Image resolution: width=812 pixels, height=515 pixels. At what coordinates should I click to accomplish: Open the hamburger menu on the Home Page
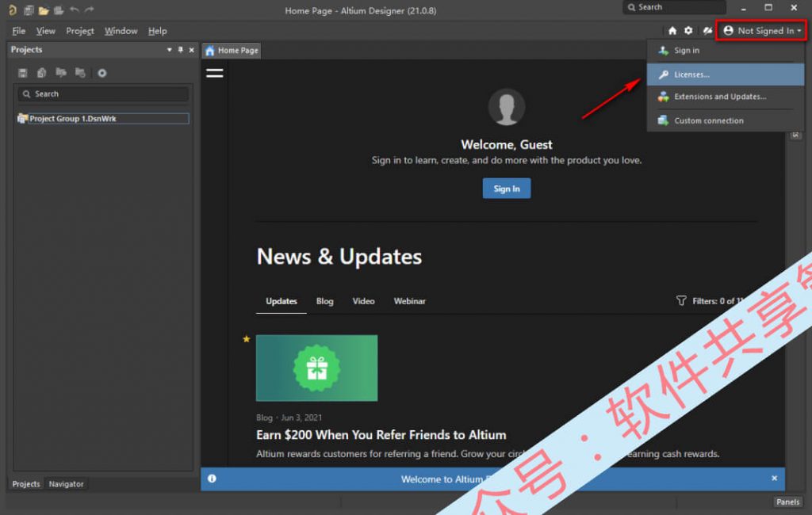click(x=214, y=73)
